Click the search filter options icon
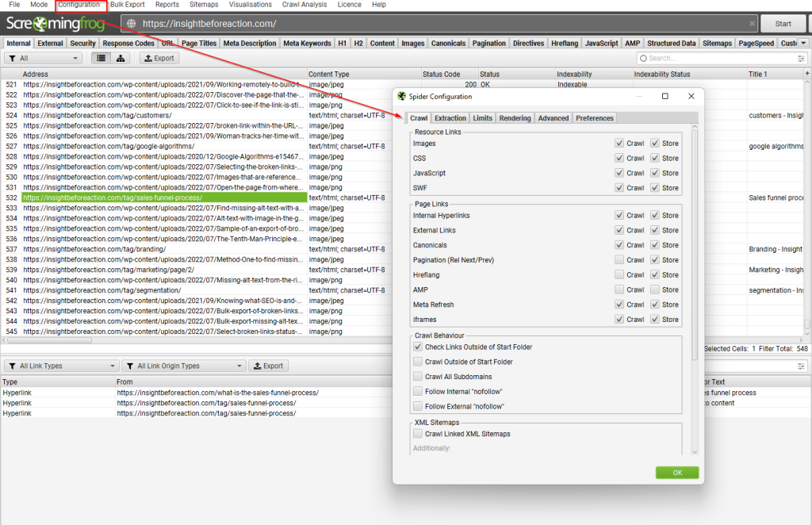Screen dimensions: 812x525 (x=801, y=59)
